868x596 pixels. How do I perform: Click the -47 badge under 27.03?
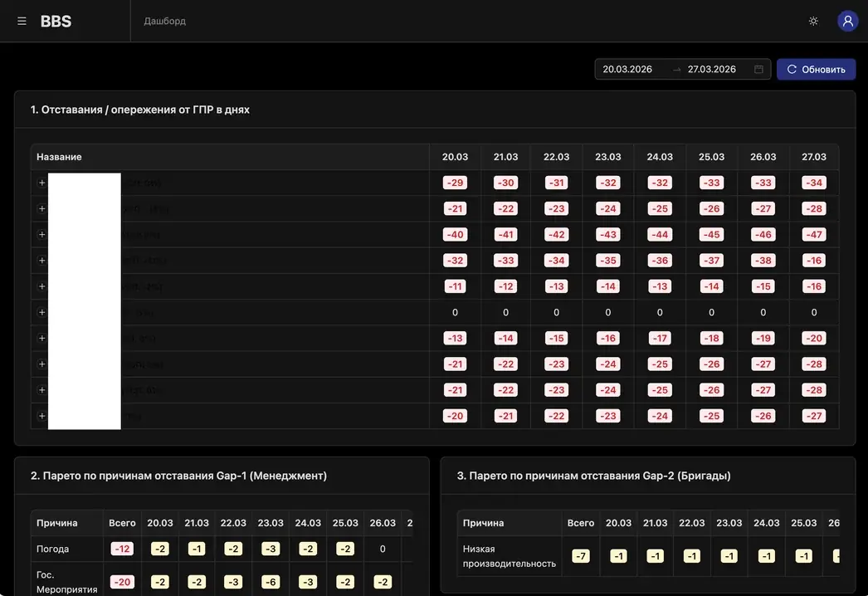(x=814, y=234)
